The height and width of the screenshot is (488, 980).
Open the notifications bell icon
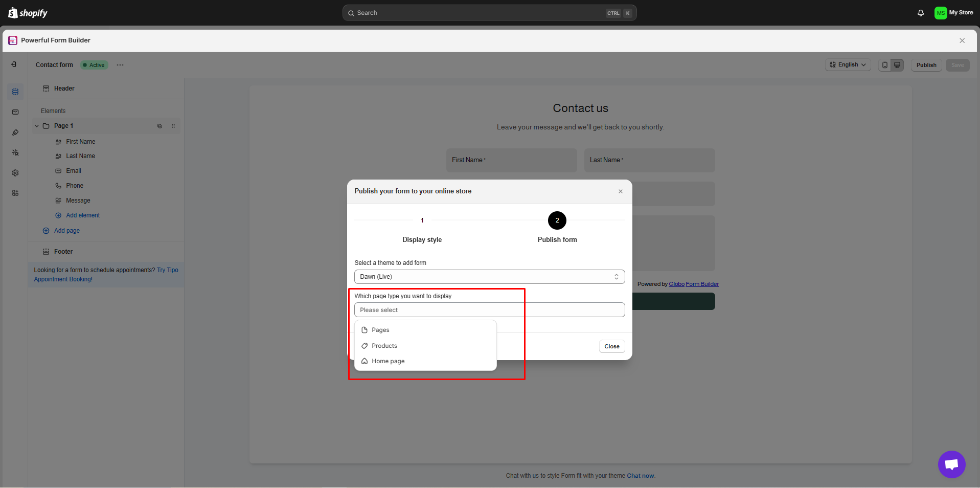(920, 13)
